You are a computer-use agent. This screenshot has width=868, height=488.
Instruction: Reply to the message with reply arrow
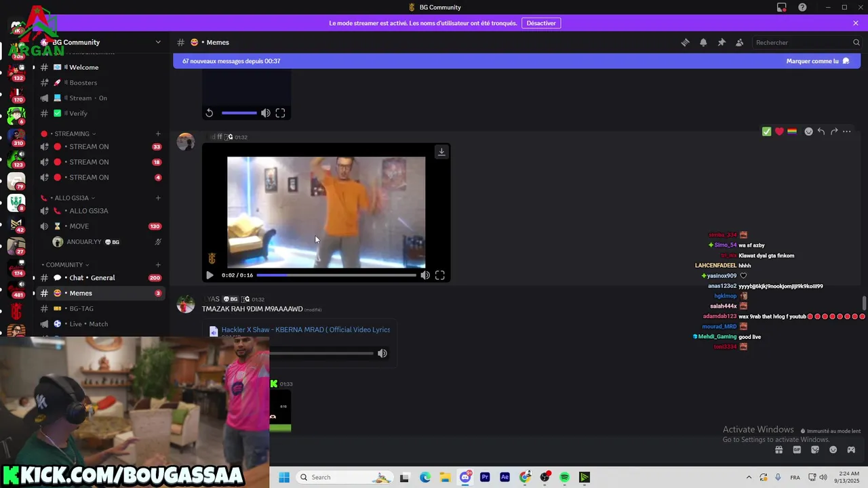pos(821,131)
